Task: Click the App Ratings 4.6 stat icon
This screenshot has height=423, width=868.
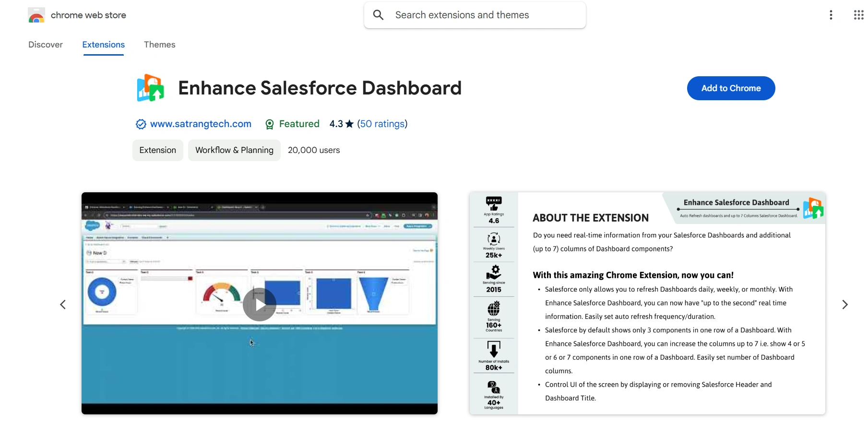Action: click(494, 203)
